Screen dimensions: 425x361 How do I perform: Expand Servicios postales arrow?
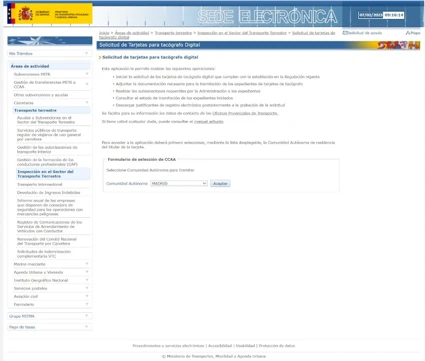coord(87,288)
